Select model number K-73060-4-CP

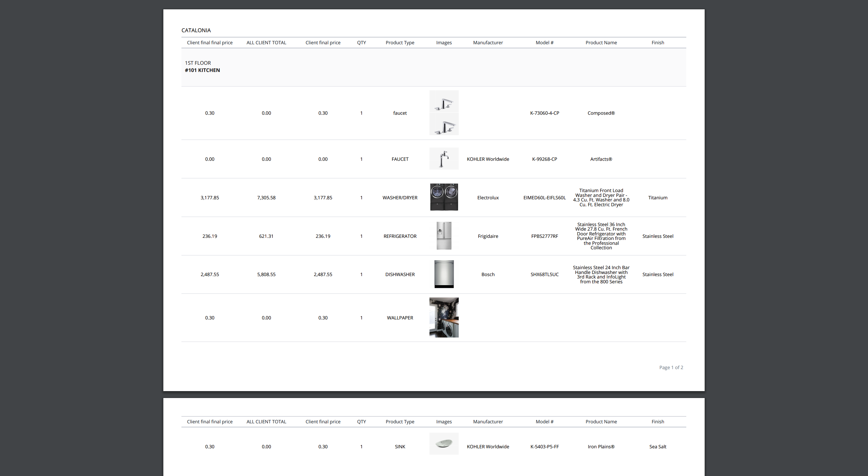pyautogui.click(x=544, y=113)
